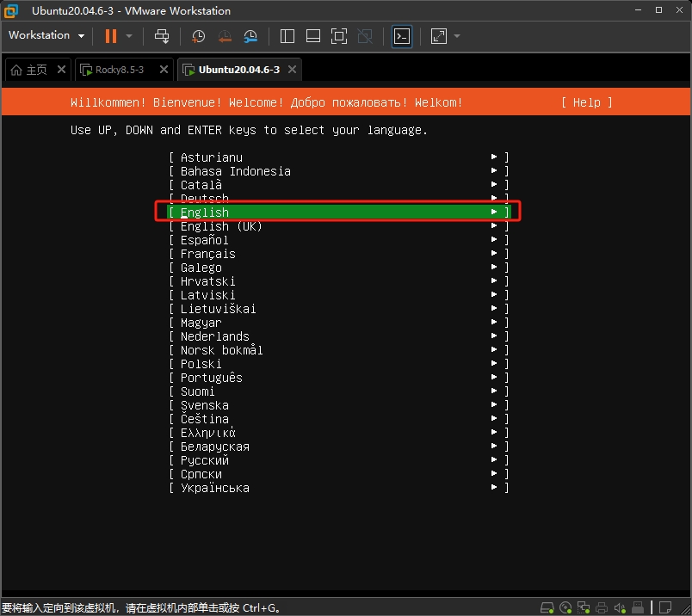Select Català language
This screenshot has height=616, width=692.
click(x=338, y=185)
